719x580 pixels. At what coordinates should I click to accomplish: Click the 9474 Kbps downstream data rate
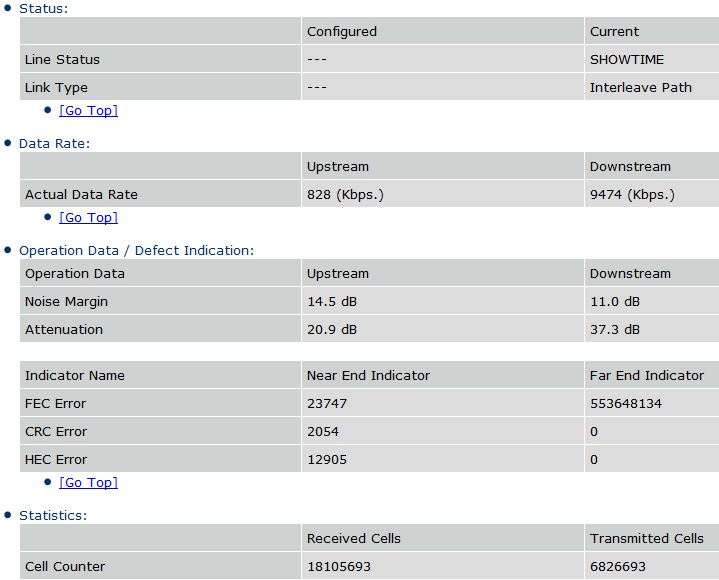pos(632,194)
